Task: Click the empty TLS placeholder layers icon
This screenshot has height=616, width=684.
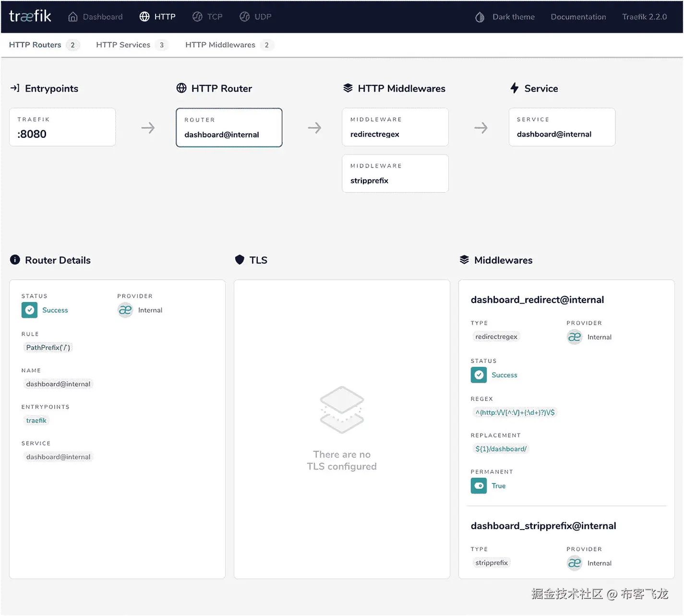Action: (x=342, y=410)
